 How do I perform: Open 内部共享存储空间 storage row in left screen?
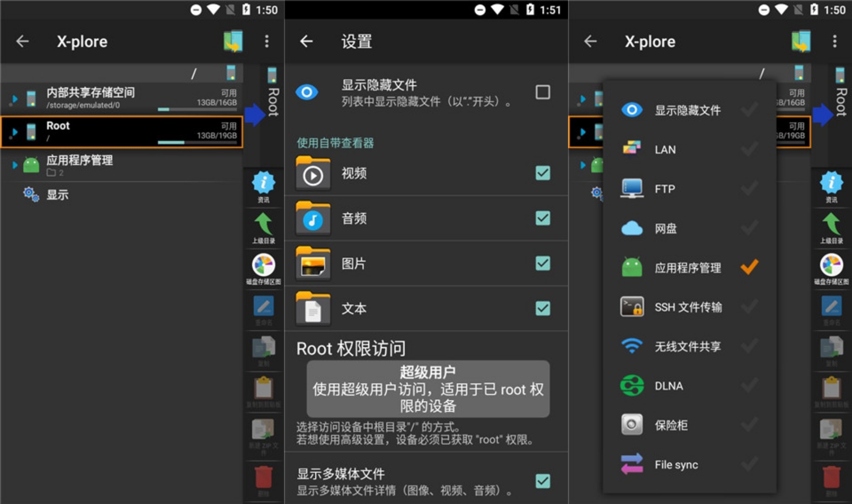click(121, 99)
